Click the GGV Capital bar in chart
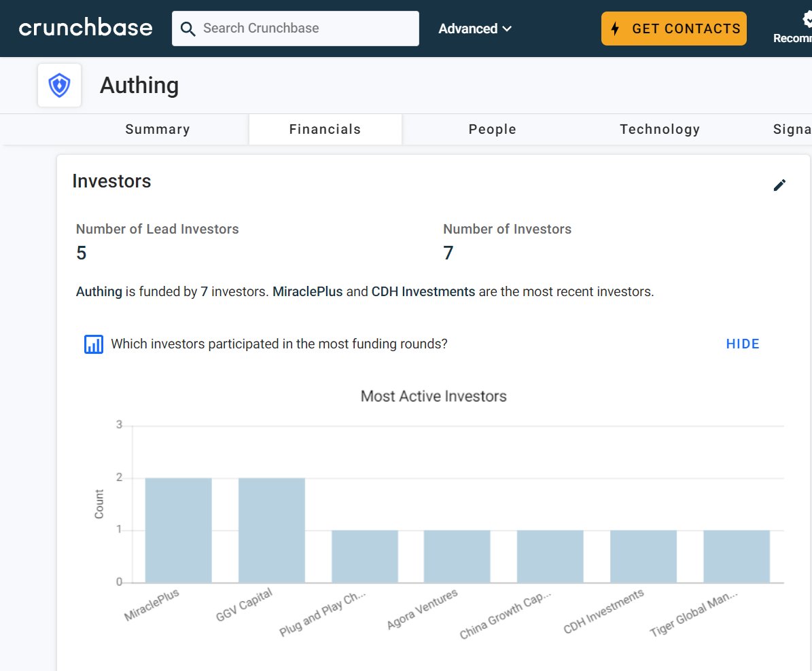812x671 pixels. coord(271,530)
